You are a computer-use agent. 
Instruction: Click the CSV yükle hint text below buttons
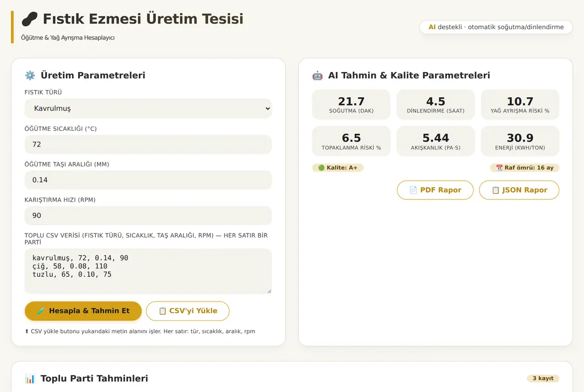(140, 331)
